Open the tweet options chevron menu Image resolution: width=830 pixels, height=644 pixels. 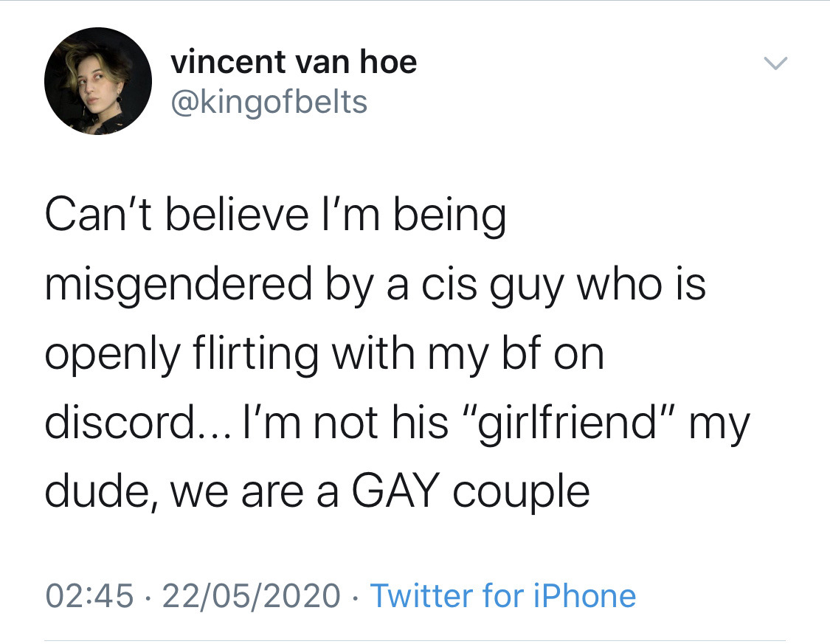pos(775,64)
